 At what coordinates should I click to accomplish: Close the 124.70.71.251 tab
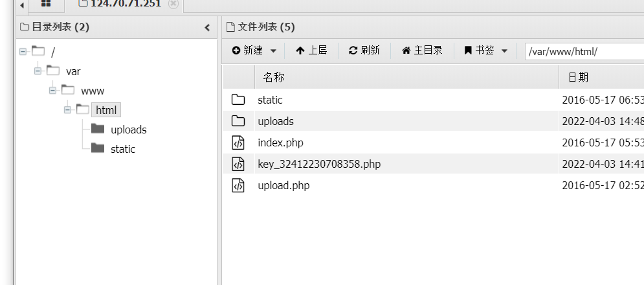173,4
